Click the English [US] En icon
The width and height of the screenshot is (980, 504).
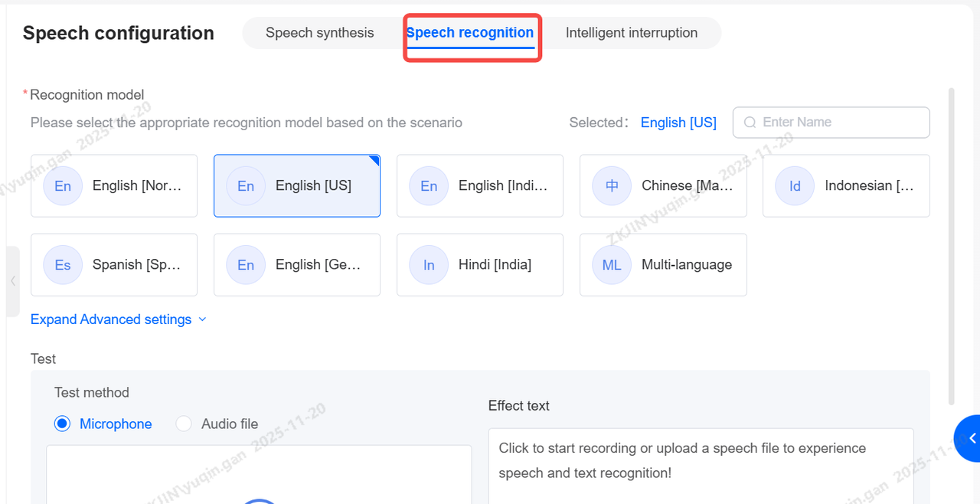click(x=246, y=186)
